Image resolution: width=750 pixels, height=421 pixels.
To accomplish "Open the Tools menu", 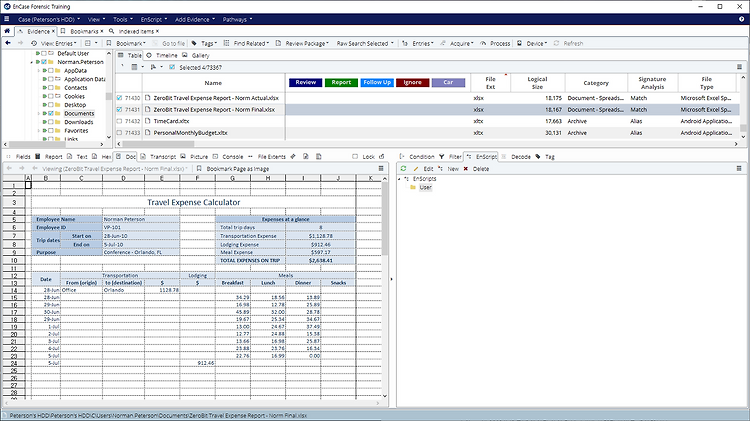I will 123,19.
